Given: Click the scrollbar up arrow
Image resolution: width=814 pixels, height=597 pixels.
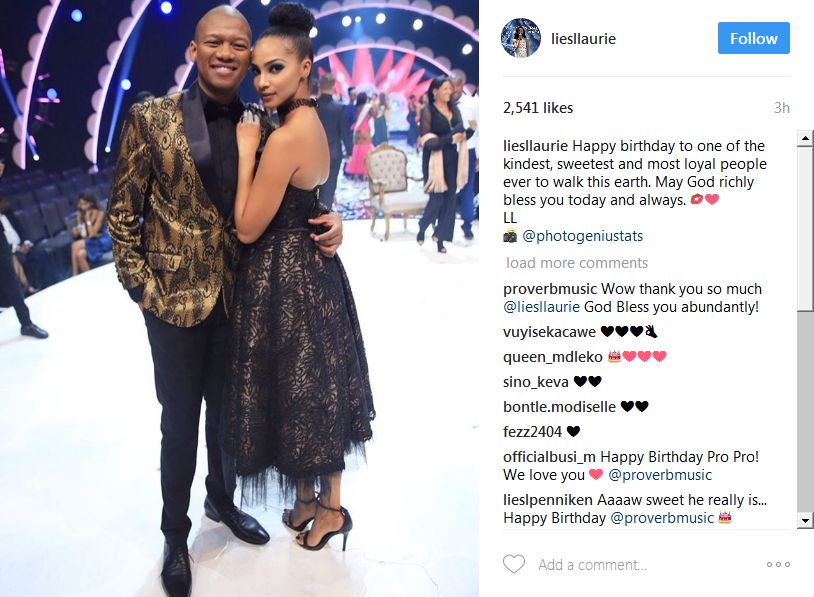Looking at the screenshot, I should pos(805,138).
